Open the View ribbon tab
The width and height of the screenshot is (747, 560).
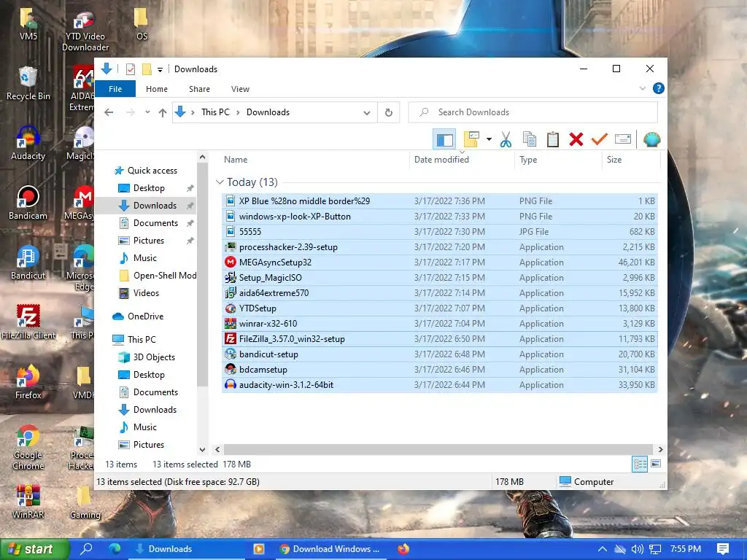pos(240,89)
